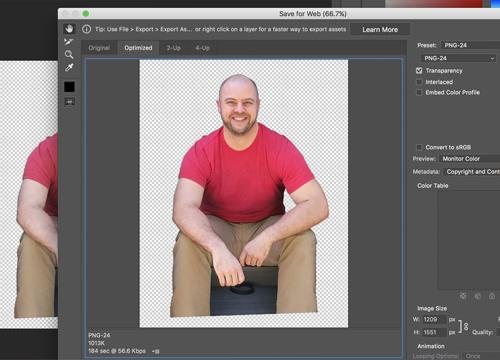The height and width of the screenshot is (360, 500).
Task: Enable the Interlaced checkbox
Action: point(419,82)
